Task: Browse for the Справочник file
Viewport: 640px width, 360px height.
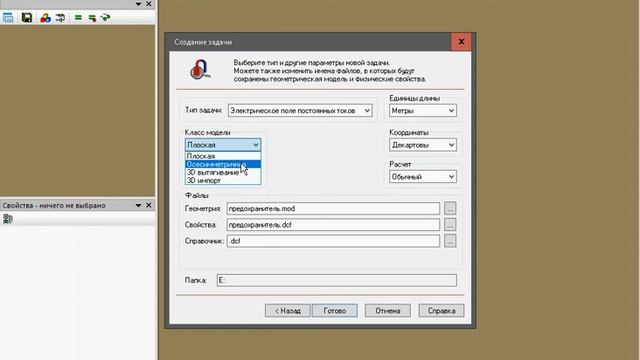Action: click(x=450, y=241)
